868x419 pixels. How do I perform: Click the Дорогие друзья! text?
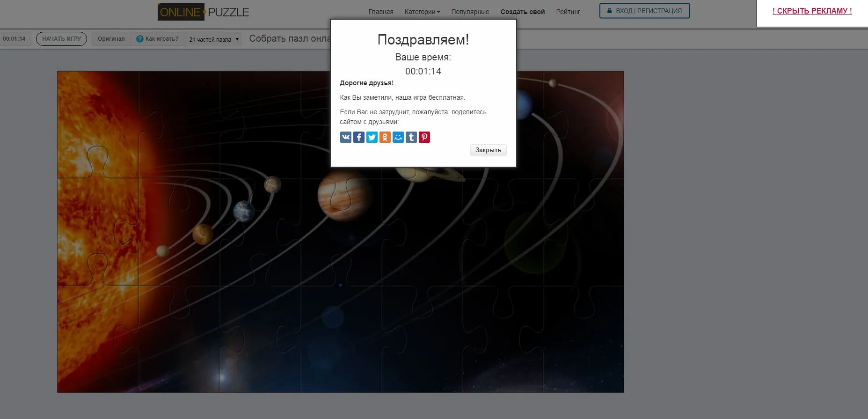[366, 83]
